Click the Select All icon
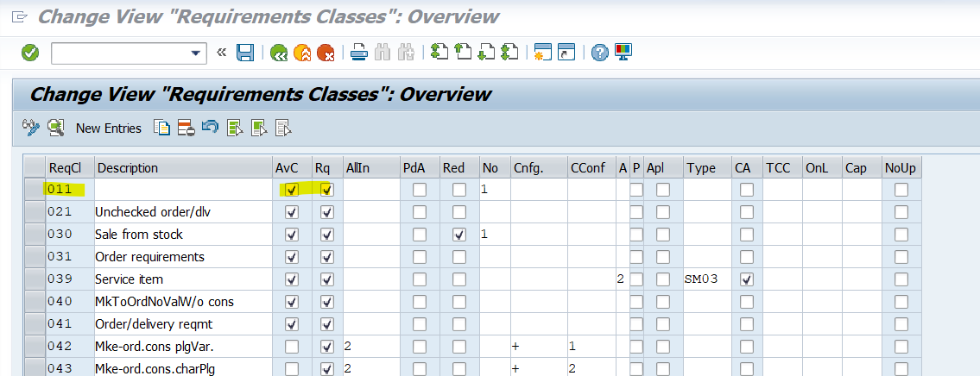Viewport: 980px width, 376px height. coord(235,128)
